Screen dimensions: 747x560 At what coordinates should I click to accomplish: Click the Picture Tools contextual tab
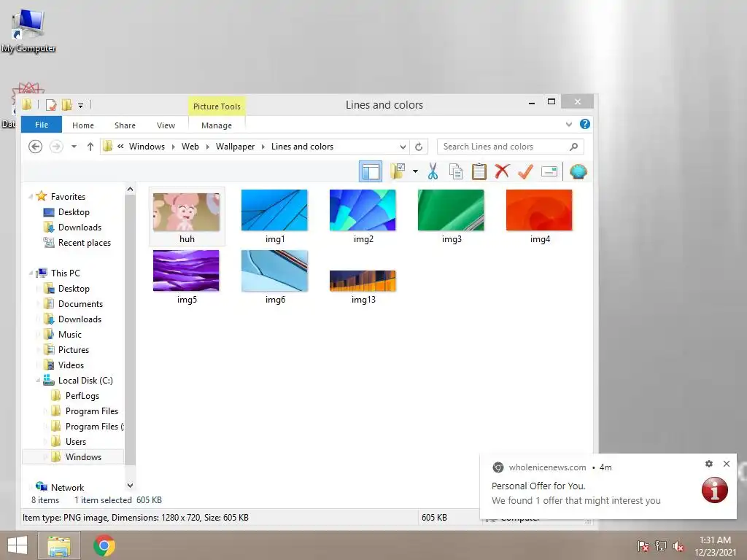tap(217, 106)
